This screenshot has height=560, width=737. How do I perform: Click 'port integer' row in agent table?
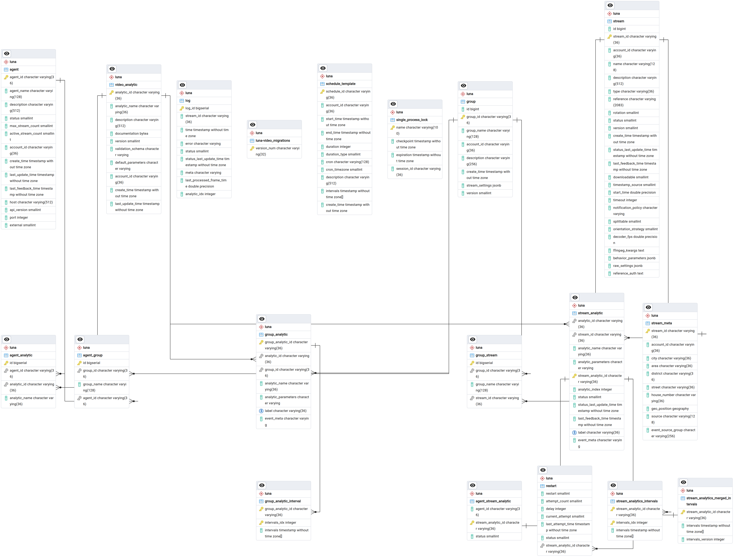[x=28, y=218]
